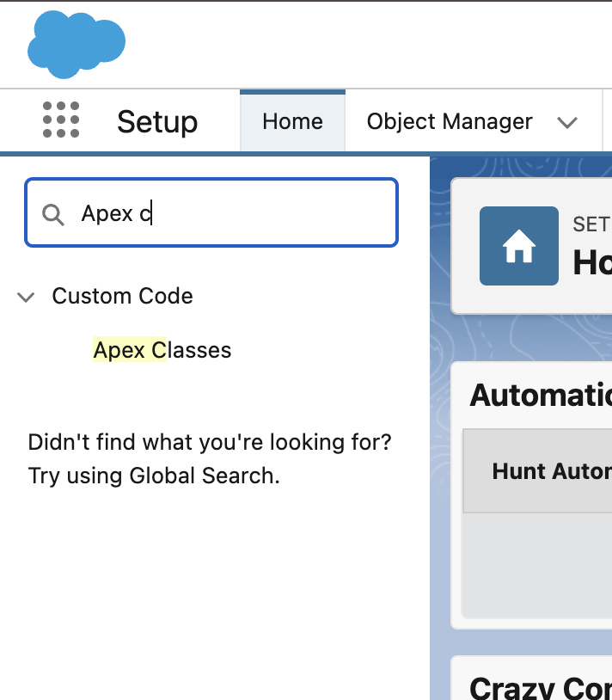
Task: Open the Apex Classes setup link
Action: 162,350
